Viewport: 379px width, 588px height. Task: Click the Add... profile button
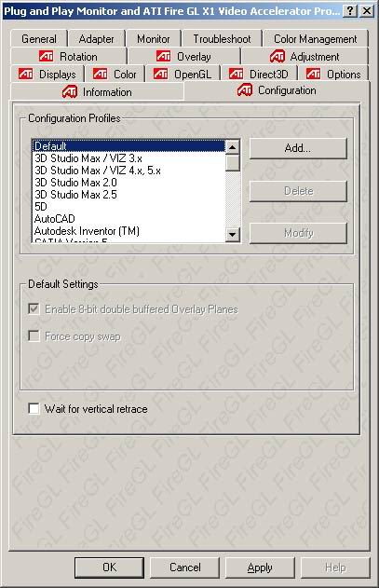[x=298, y=148]
